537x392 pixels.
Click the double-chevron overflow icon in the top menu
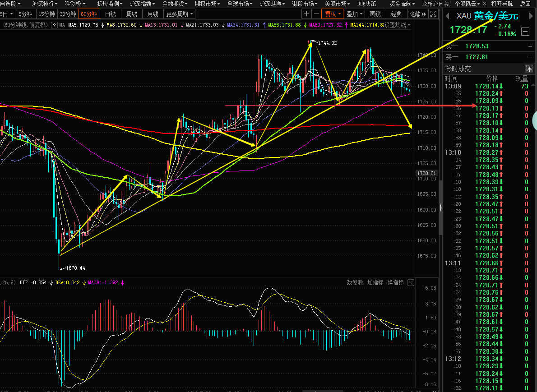coord(484,4)
